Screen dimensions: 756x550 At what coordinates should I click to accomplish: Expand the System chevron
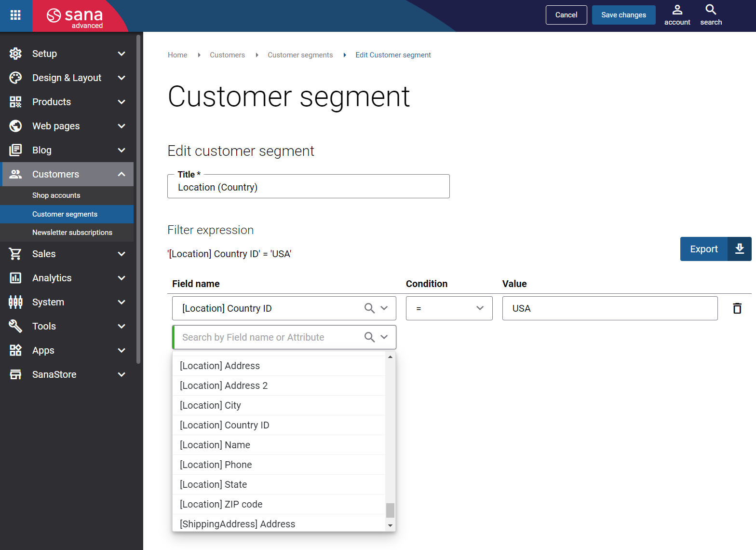point(121,302)
